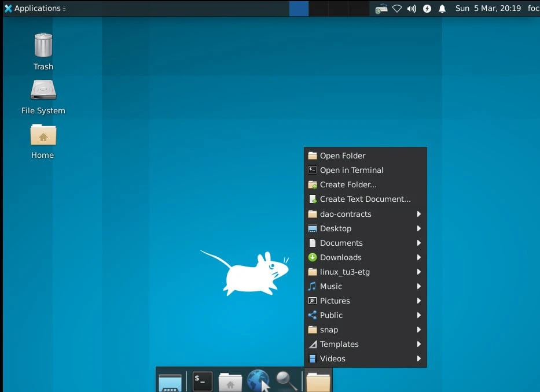Click the Show Desktop icon in dock
Image resolution: width=540 pixels, height=392 pixels.
(x=170, y=382)
